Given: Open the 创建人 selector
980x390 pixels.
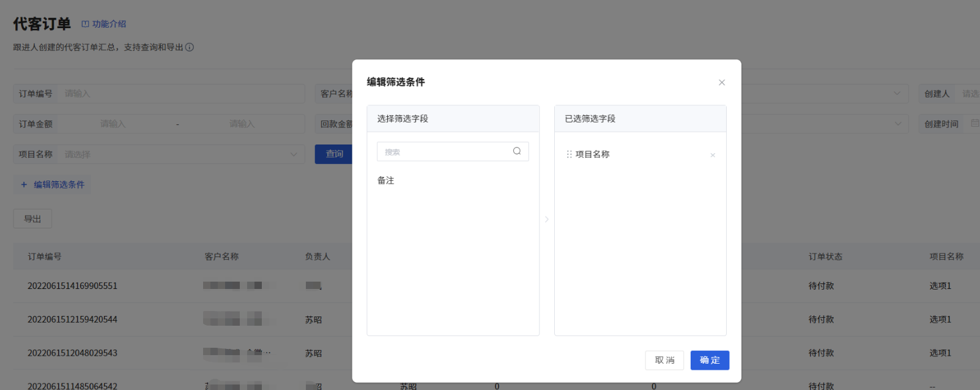Looking at the screenshot, I should pyautogui.click(x=968, y=94).
